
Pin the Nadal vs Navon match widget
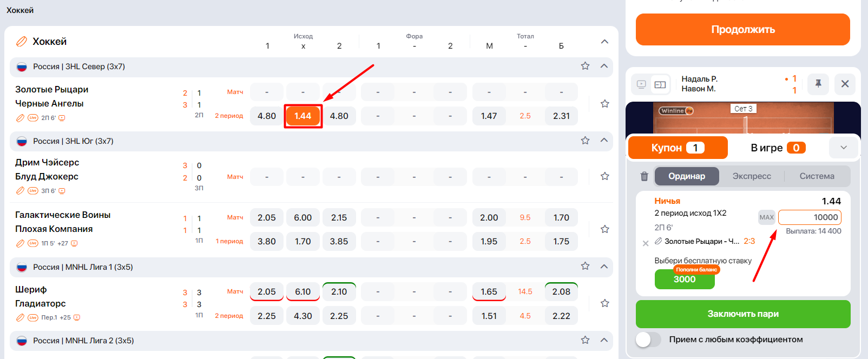(x=818, y=84)
